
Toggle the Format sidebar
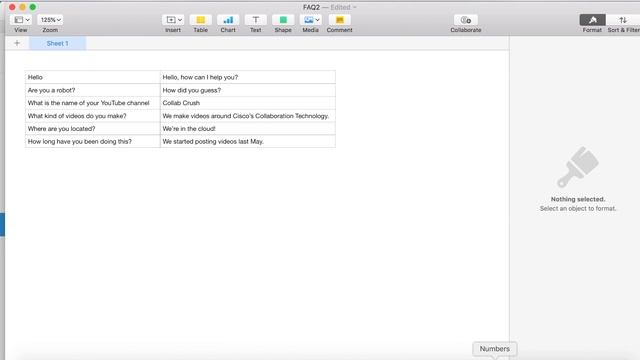click(592, 20)
